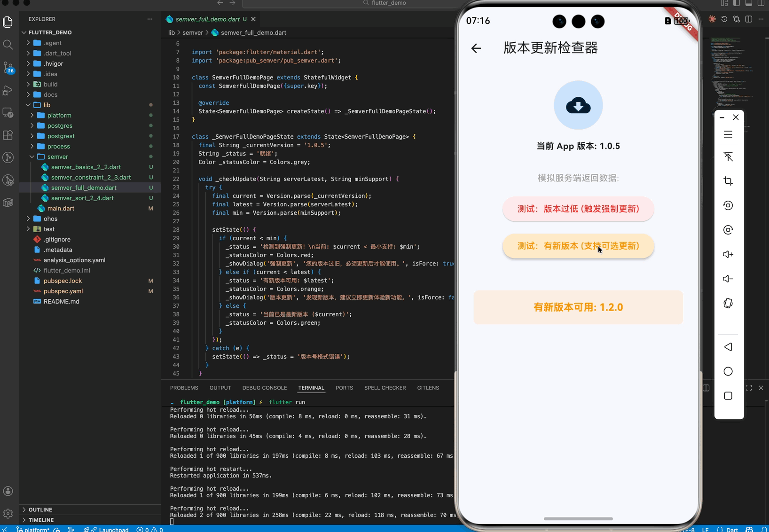Open the Explorer view in activity bar
This screenshot has height=532, width=769.
[x=8, y=22]
